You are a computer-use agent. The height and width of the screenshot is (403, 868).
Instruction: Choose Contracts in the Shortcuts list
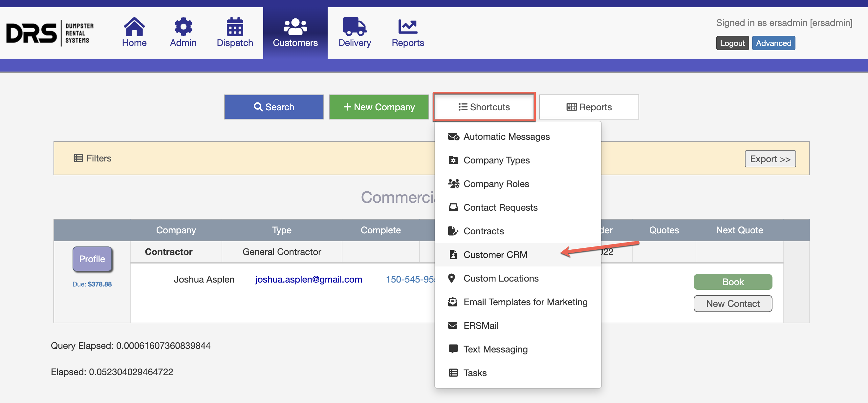point(483,231)
